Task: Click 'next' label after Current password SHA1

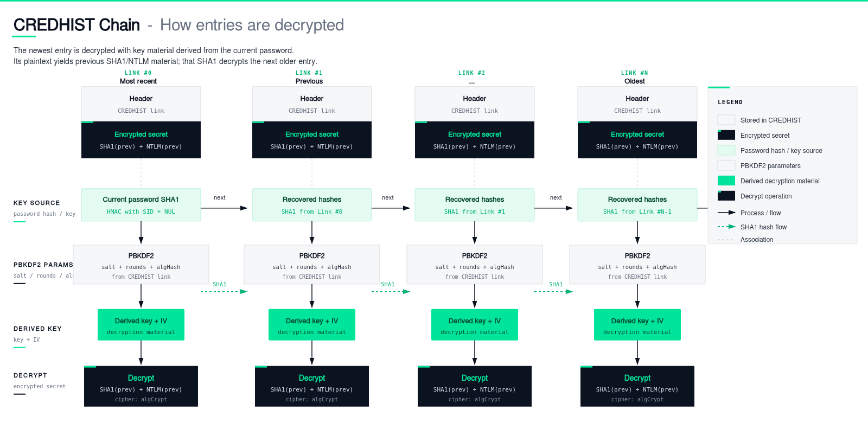Action: (220, 197)
